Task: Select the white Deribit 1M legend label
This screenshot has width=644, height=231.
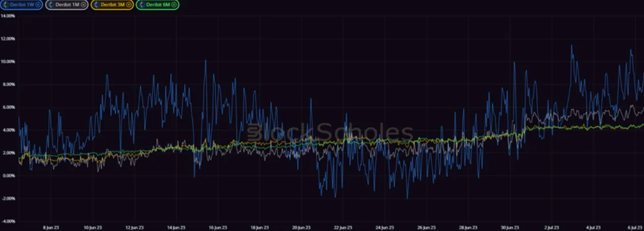Action: pos(68,5)
